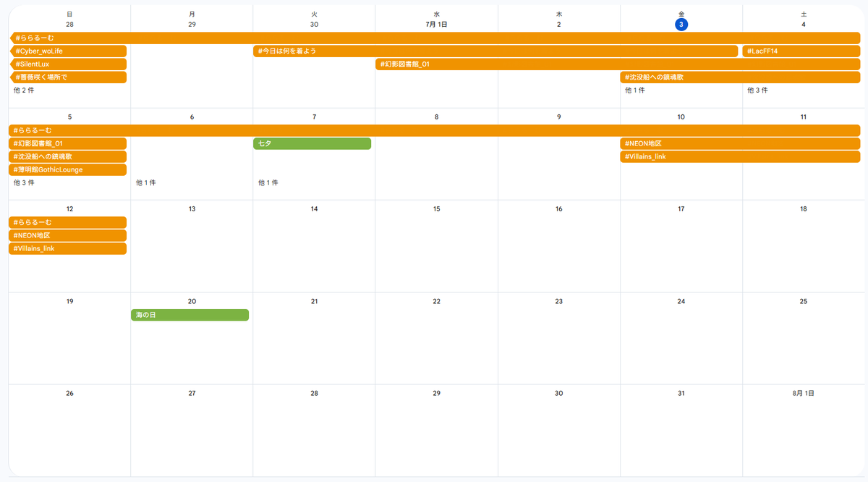Select date number 23
The image size is (868, 482).
pyautogui.click(x=559, y=302)
